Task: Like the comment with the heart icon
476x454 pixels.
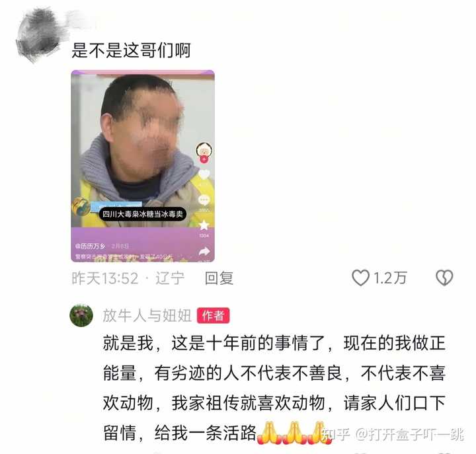Action: [x=360, y=278]
